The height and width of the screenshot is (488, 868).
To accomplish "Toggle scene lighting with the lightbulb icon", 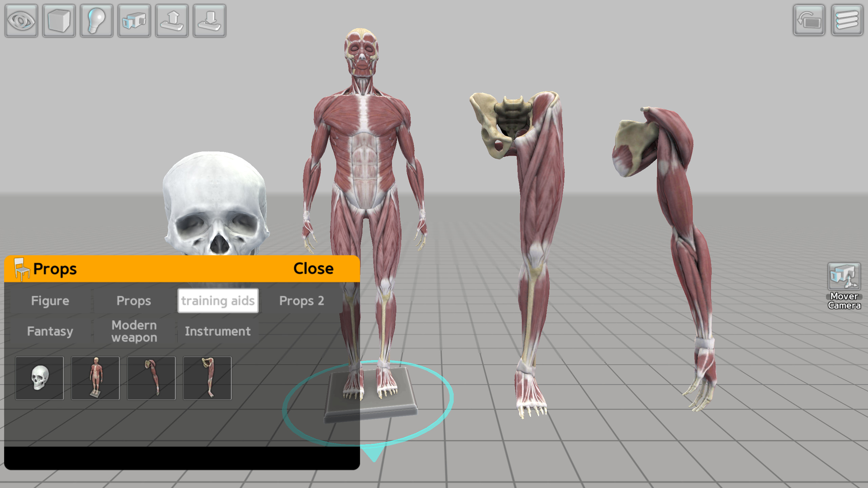I will 96,21.
